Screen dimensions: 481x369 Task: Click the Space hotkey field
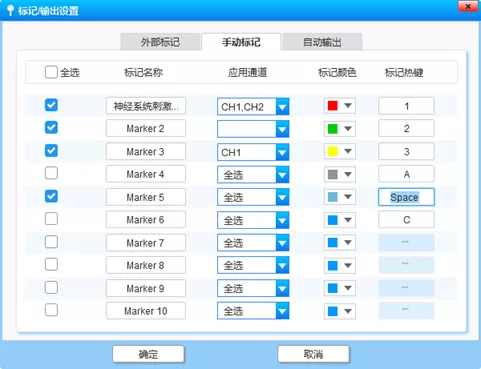point(406,197)
